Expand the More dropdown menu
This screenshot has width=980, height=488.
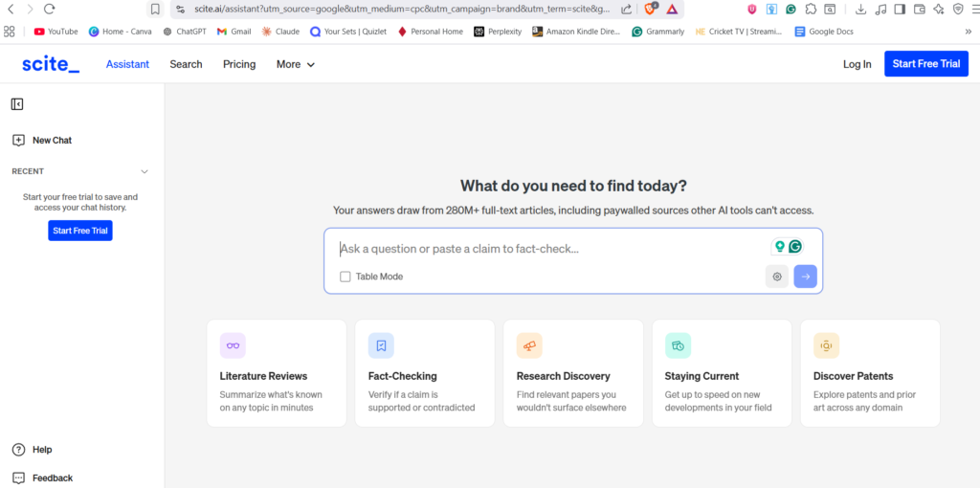(x=296, y=64)
